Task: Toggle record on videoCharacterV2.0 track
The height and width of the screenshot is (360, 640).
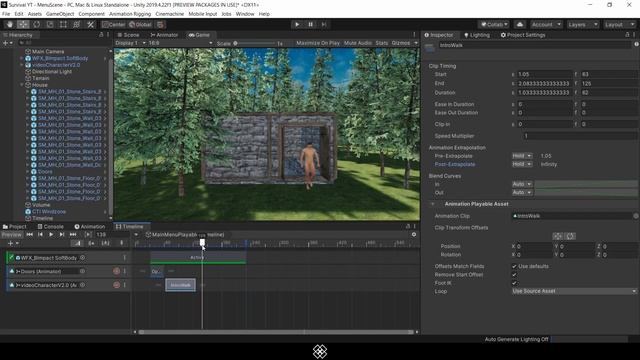Action: (116, 285)
